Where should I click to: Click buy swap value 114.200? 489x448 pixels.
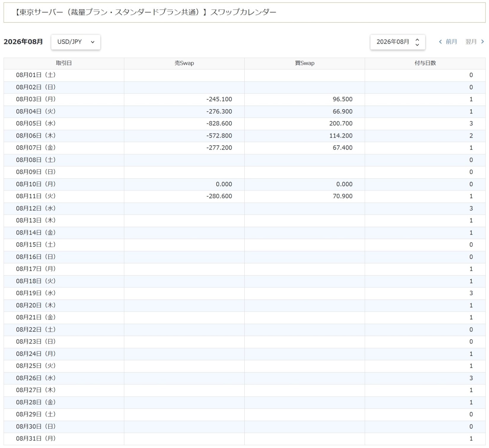coord(341,136)
